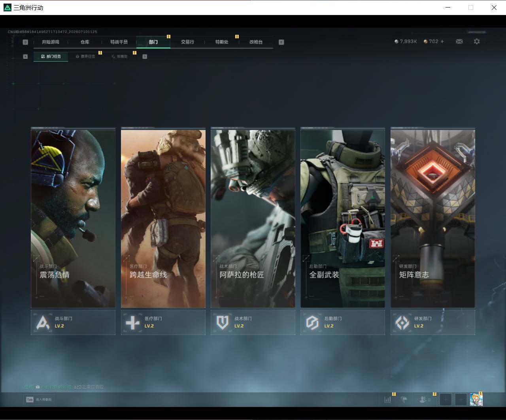This screenshot has height=420, width=506.
Task: Open the friends list icon
Action: (x=425, y=399)
